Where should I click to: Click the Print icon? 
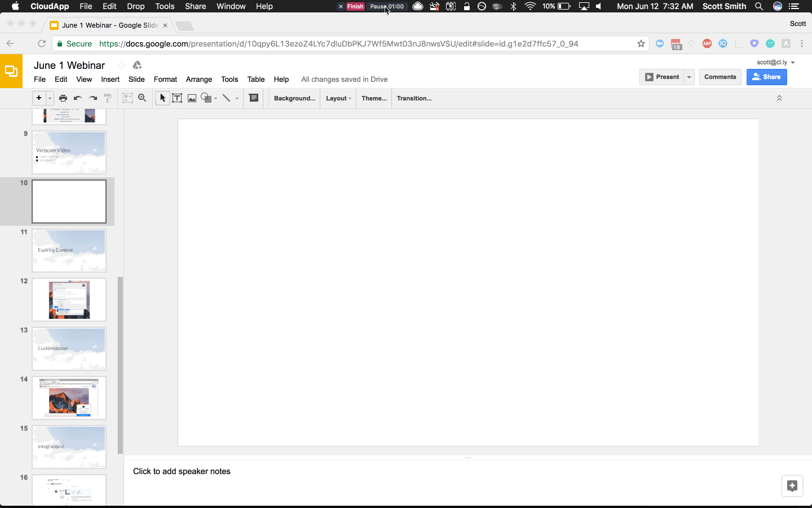click(63, 98)
